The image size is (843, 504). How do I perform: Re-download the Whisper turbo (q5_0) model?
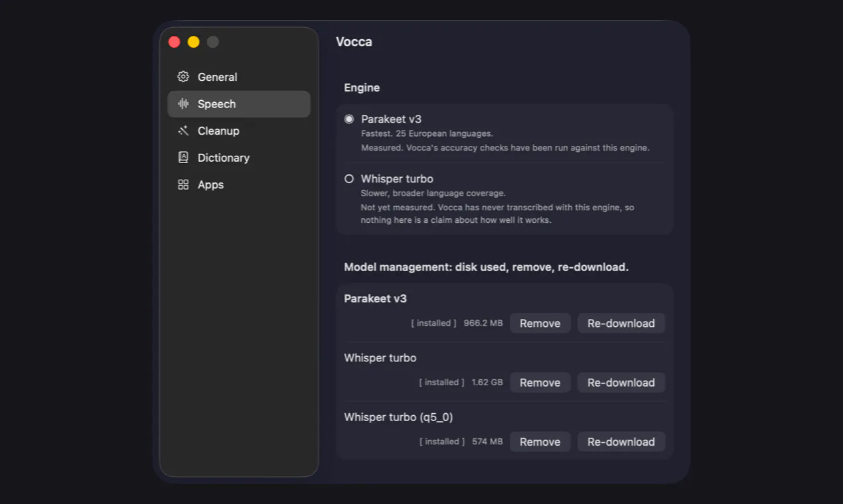621,442
